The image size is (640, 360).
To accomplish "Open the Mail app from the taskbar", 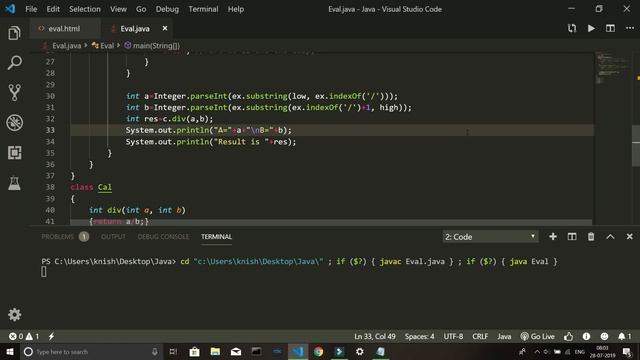I will (x=236, y=352).
